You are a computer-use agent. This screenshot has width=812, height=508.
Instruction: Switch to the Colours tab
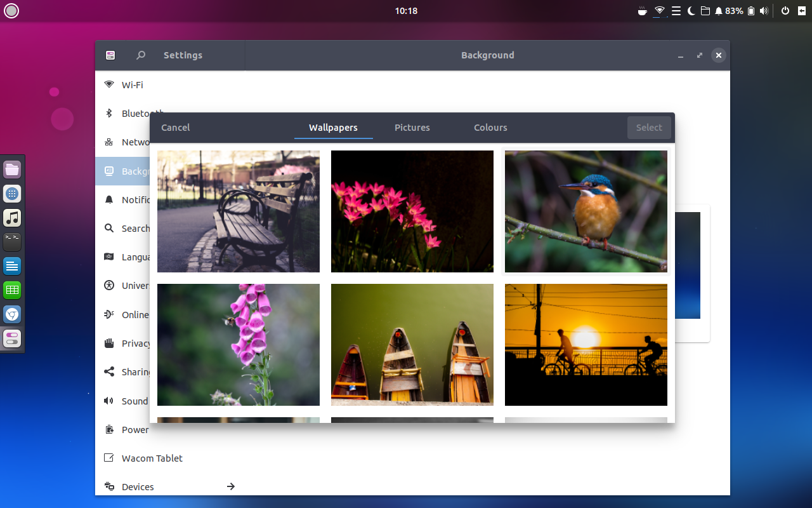(490, 128)
